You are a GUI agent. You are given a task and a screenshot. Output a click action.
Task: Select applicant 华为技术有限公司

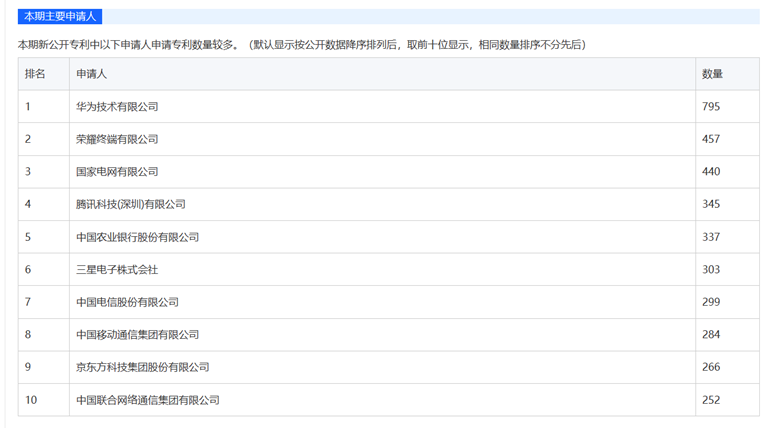(x=117, y=107)
